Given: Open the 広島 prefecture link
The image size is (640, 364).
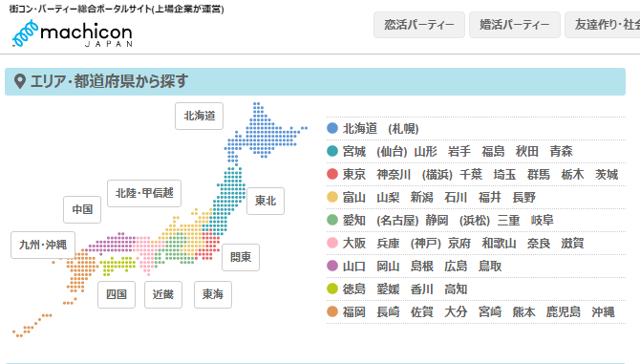Looking at the screenshot, I should tap(456, 267).
